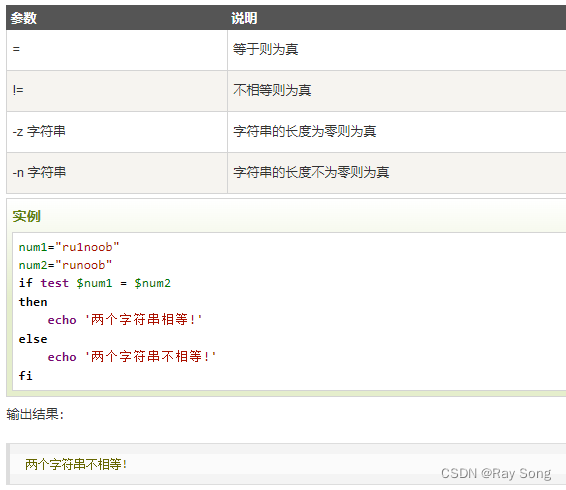The height and width of the screenshot is (490, 566).
Task: Click the 说明 column header
Action: pyautogui.click(x=397, y=18)
